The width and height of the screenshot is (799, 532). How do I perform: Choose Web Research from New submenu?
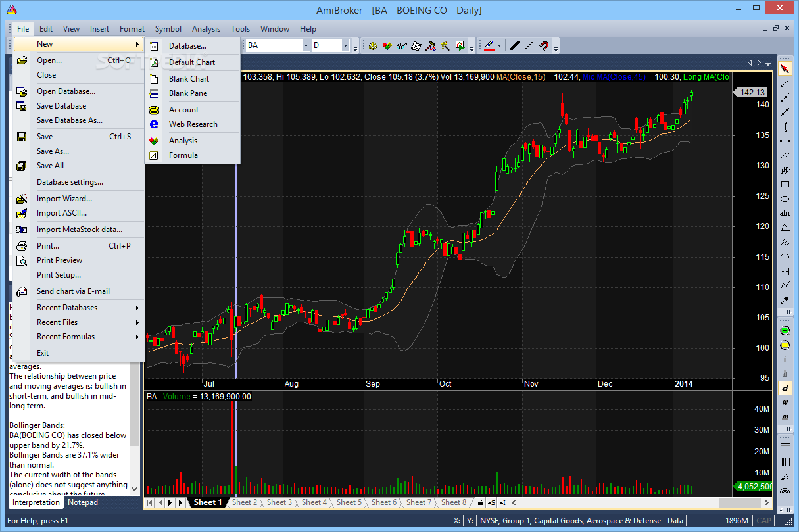(193, 124)
